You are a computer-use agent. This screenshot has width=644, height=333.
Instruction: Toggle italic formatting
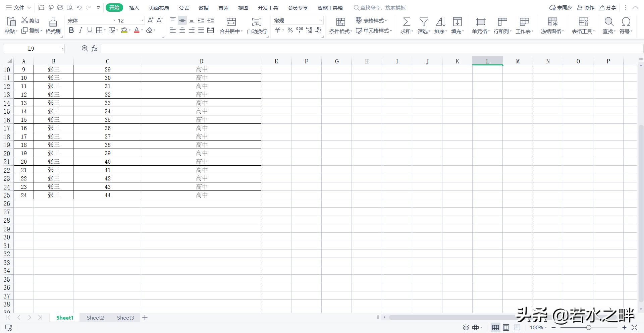point(80,31)
